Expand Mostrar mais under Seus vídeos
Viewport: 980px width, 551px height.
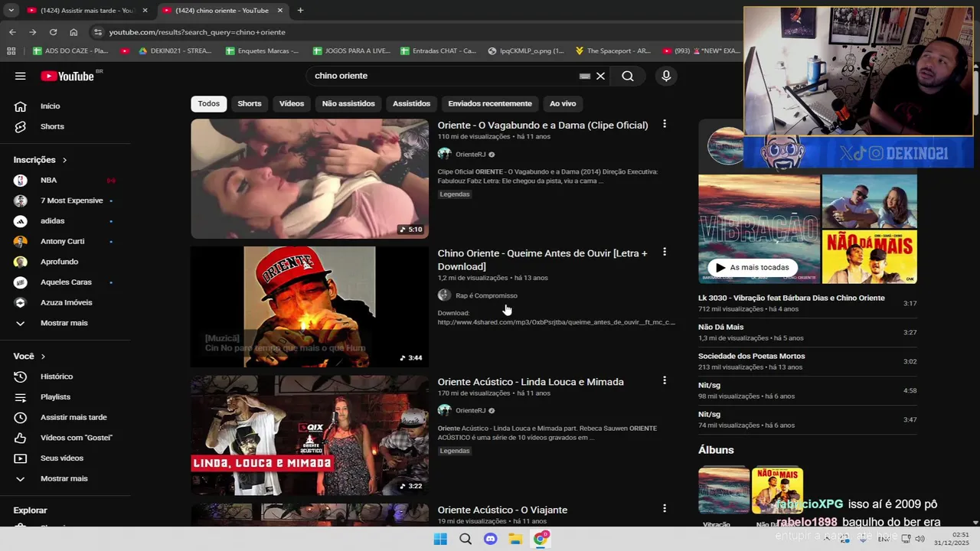(x=65, y=478)
